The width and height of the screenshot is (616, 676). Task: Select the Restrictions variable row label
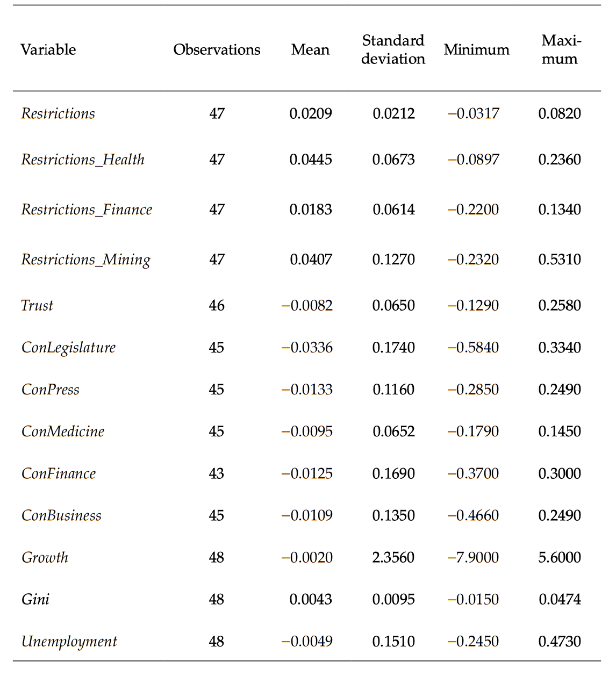pos(58,113)
